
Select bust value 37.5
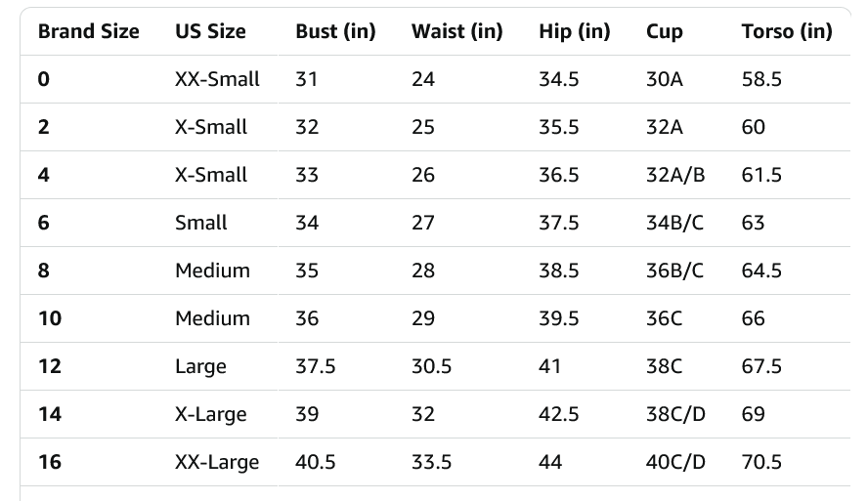[x=315, y=366]
